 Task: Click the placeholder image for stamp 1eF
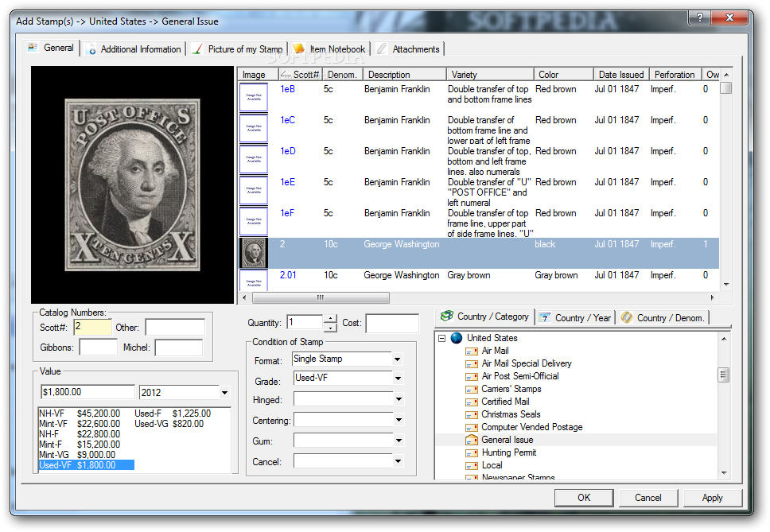click(x=254, y=221)
